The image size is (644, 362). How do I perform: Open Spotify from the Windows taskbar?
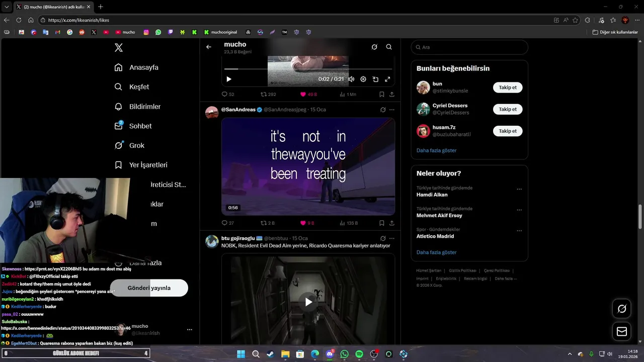359,354
